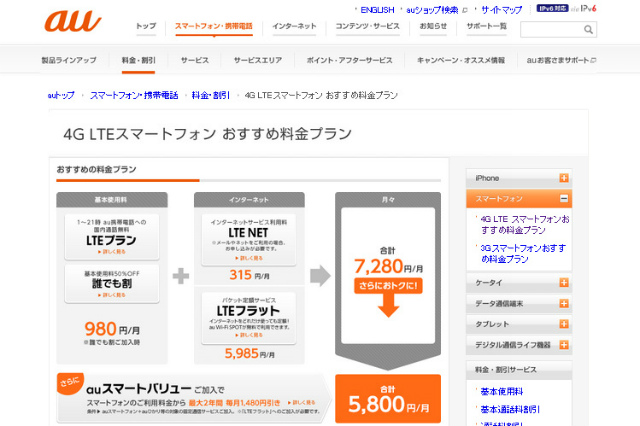This screenshot has height=426, width=640.
Task: Expand the ケータイ sidebar section
Action: pos(564,282)
